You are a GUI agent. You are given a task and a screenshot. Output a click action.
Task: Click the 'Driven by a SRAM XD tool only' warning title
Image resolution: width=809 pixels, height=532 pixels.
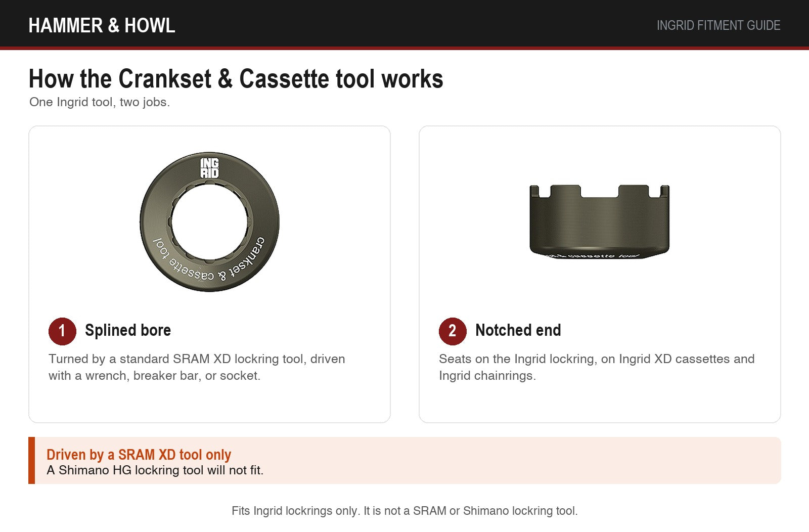(139, 454)
